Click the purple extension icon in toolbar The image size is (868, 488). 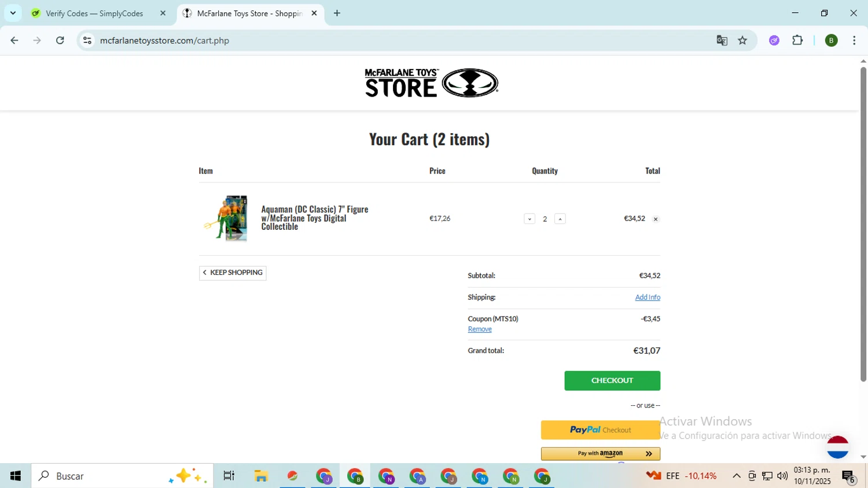pyautogui.click(x=774, y=41)
